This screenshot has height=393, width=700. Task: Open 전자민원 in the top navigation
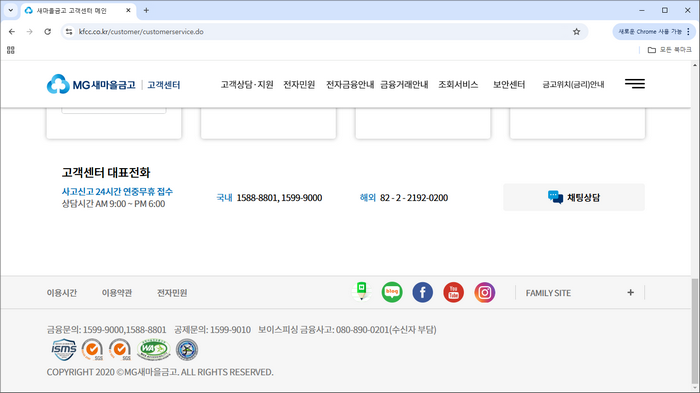(x=299, y=84)
